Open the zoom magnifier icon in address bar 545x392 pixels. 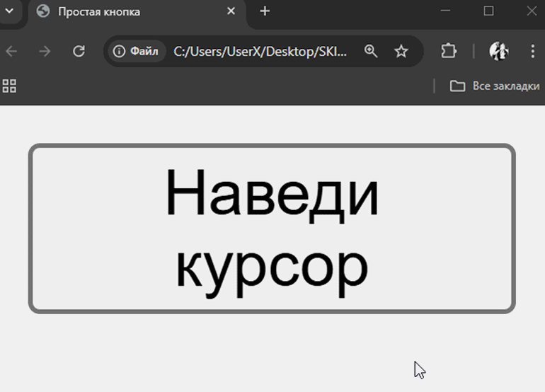coord(371,51)
